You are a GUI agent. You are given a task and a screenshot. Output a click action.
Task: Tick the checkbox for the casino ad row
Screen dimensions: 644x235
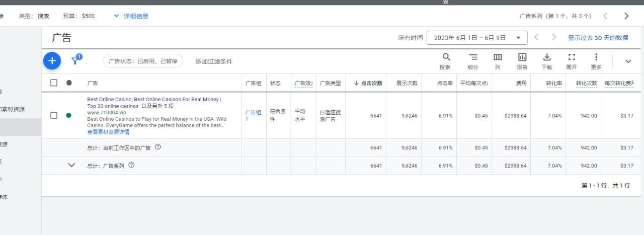point(54,115)
